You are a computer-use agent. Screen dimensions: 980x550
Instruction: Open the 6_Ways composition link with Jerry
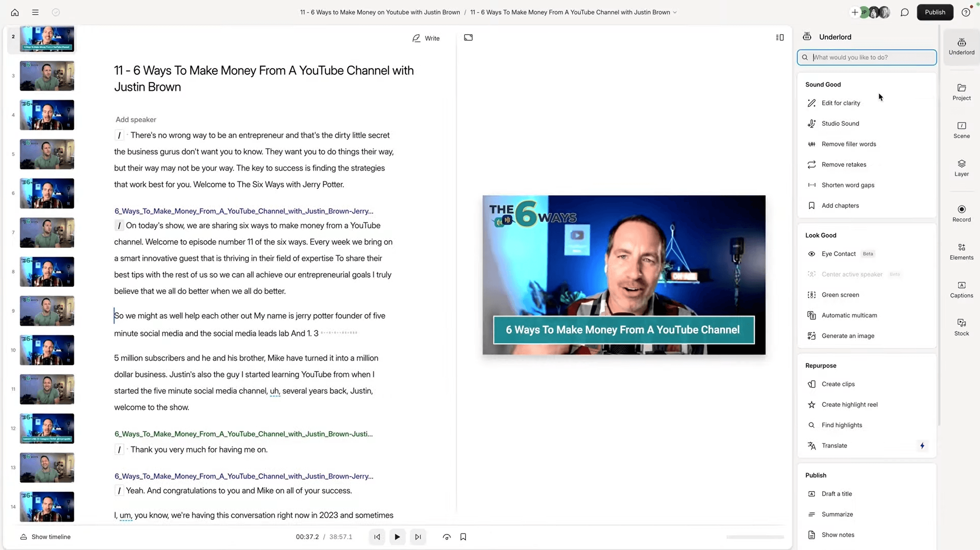click(243, 211)
